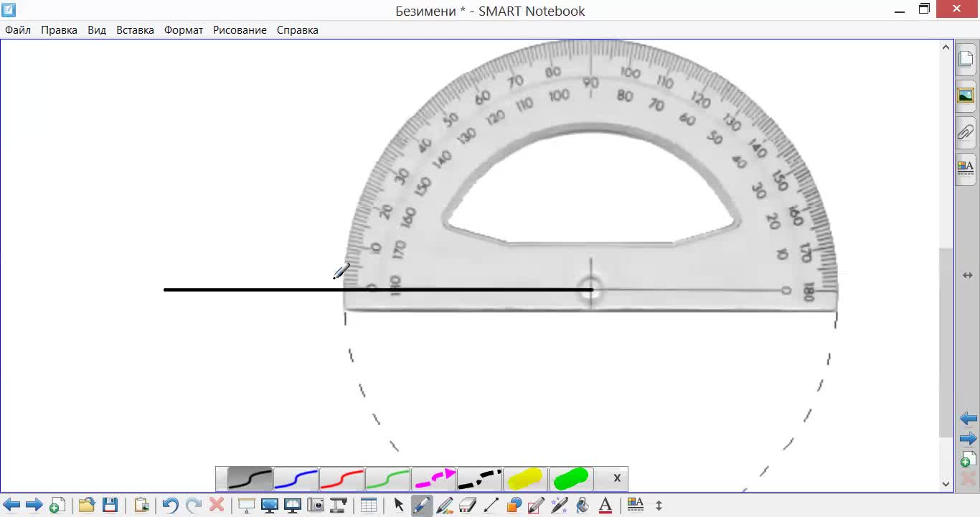This screenshot has height=517, width=980.
Task: Move toolbar with the up-down arrow icon
Action: (659, 505)
